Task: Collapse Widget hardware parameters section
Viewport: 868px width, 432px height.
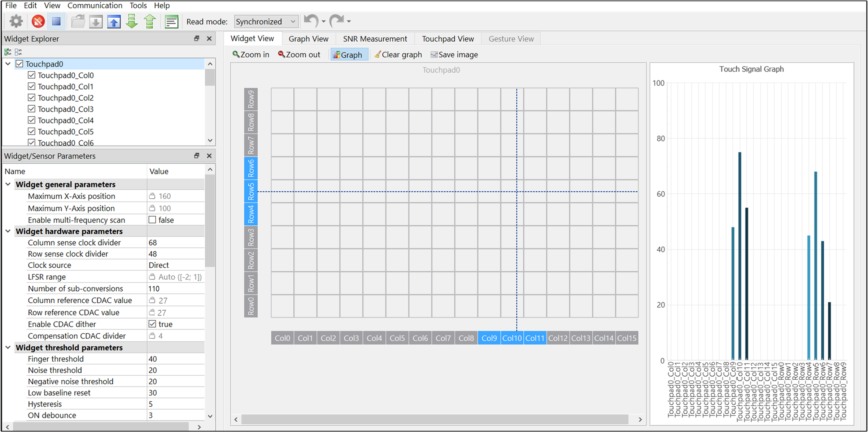Action: (8, 231)
